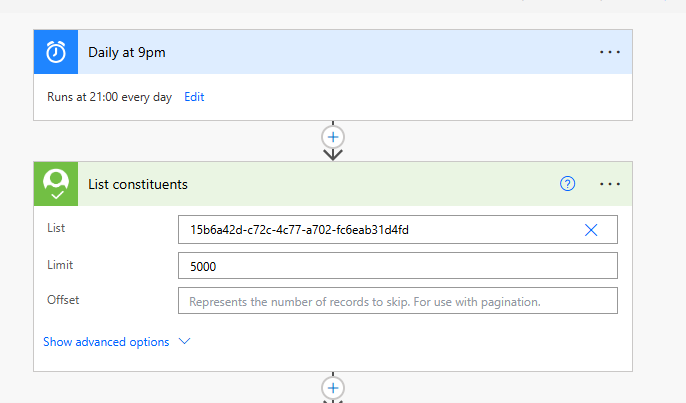
Task: Add a step below List constituents
Action: [333, 388]
